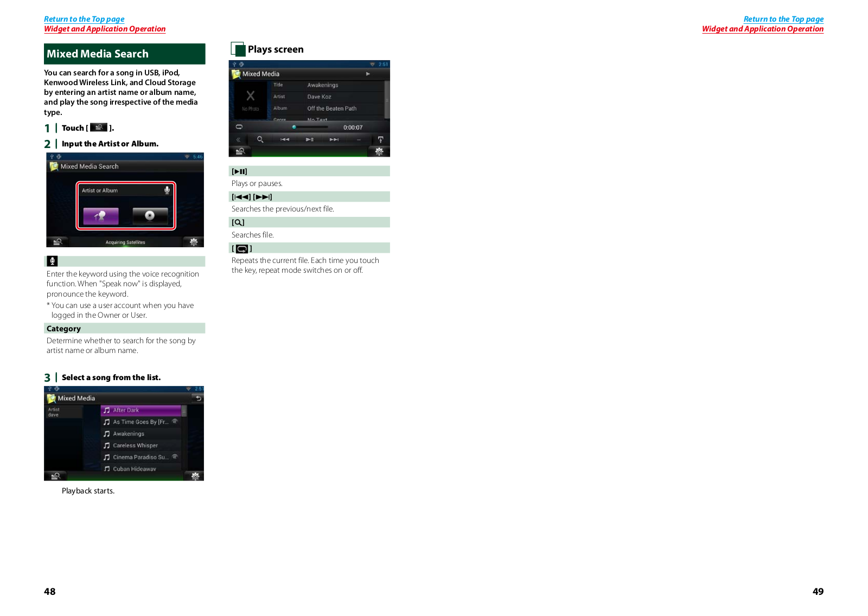Click the Mixed Media Search folder icon
Screen dimensions: 868x616
point(54,166)
